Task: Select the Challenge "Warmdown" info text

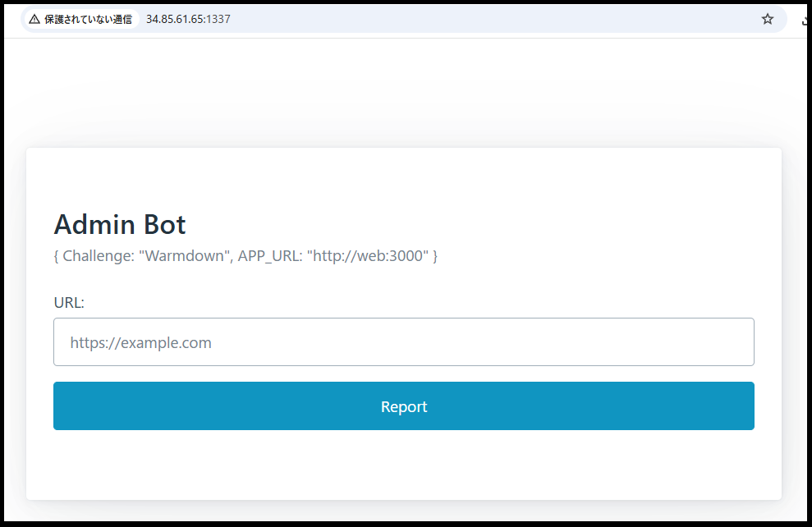Action: coord(245,256)
